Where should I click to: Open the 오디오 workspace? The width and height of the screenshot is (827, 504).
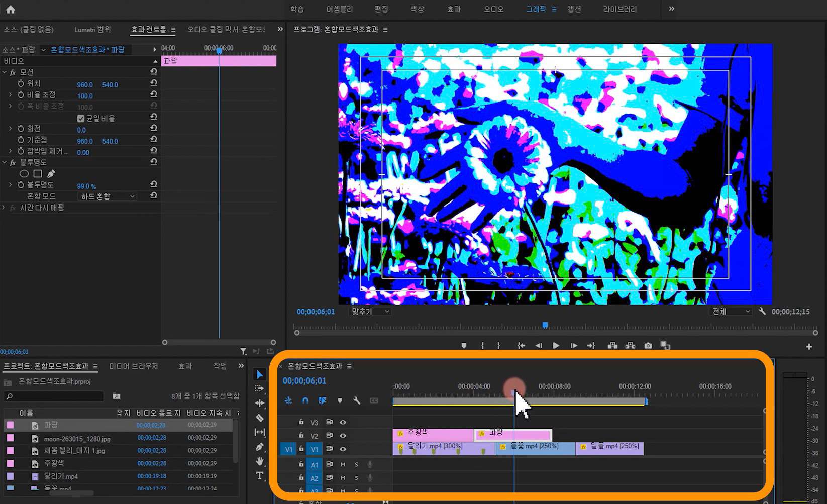[x=494, y=9]
